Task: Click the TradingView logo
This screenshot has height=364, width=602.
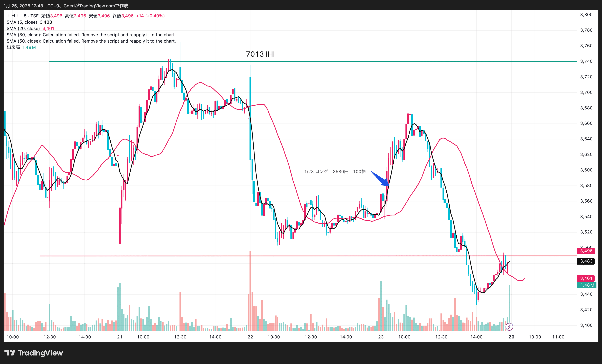Action: tap(34, 353)
